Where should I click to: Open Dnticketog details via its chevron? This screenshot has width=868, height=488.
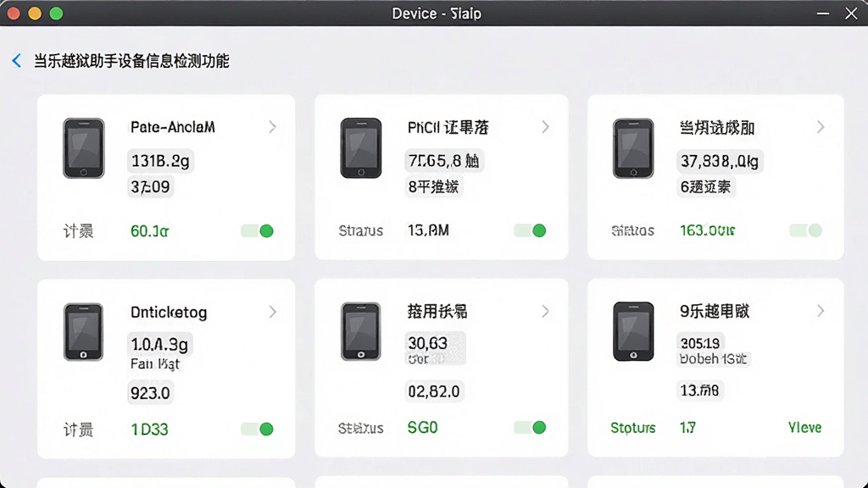click(x=272, y=312)
